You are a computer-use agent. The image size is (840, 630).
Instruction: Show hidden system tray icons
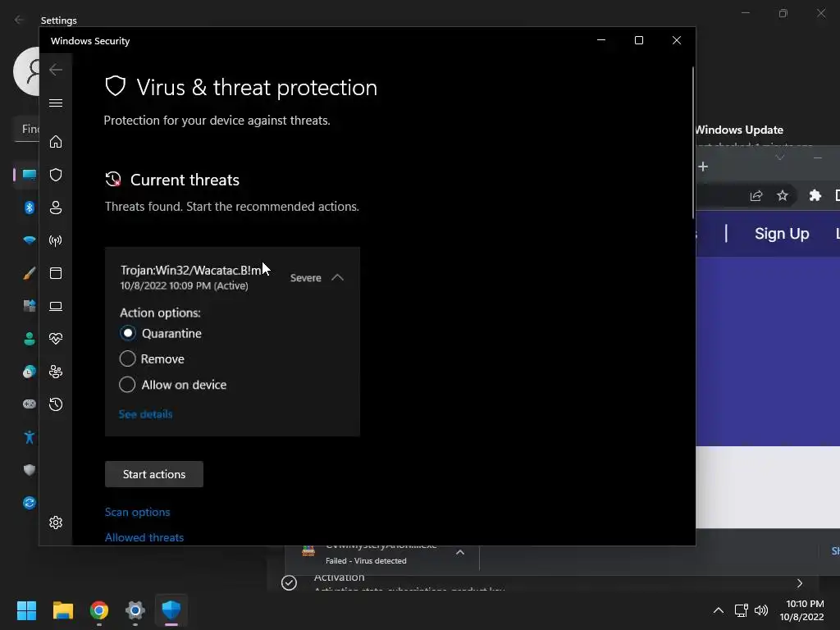pos(719,610)
